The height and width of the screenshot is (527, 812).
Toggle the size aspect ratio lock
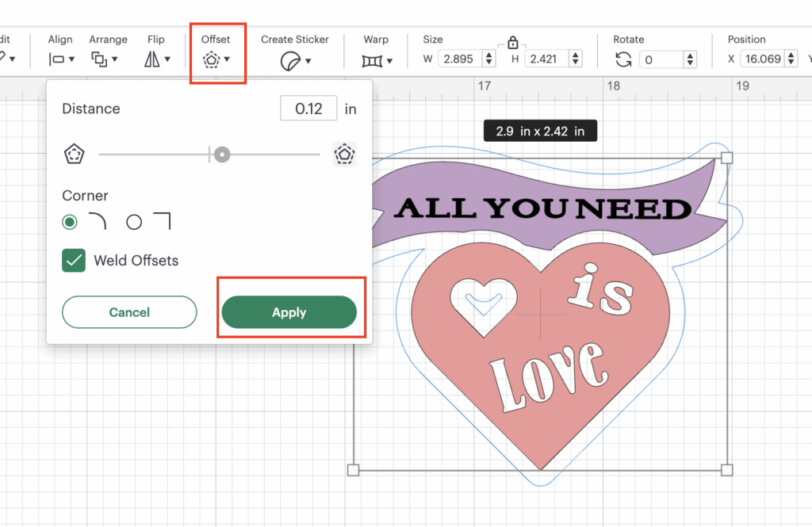tap(512, 42)
